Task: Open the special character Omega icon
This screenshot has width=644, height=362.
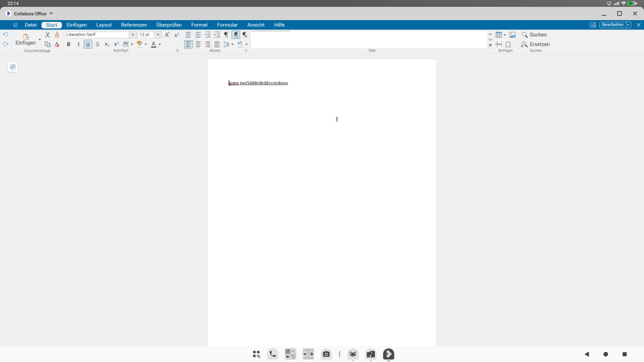Action: (x=508, y=45)
